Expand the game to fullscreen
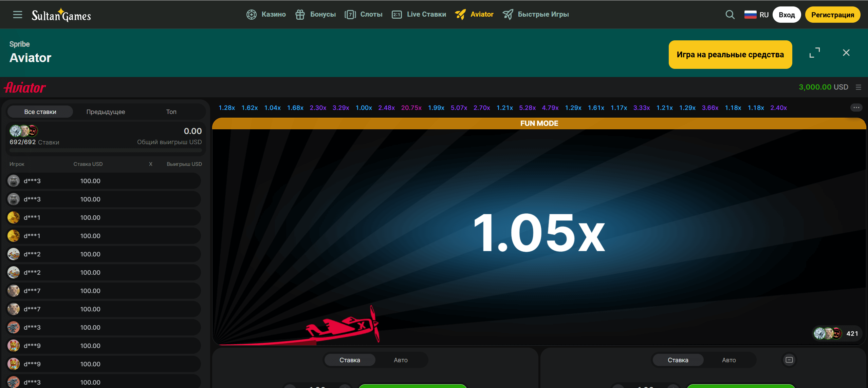 [814, 53]
